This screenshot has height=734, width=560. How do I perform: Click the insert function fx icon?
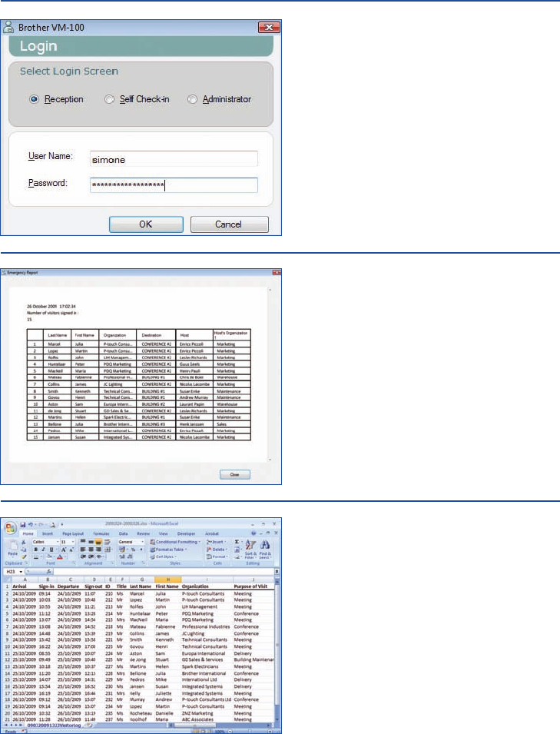click(48, 572)
